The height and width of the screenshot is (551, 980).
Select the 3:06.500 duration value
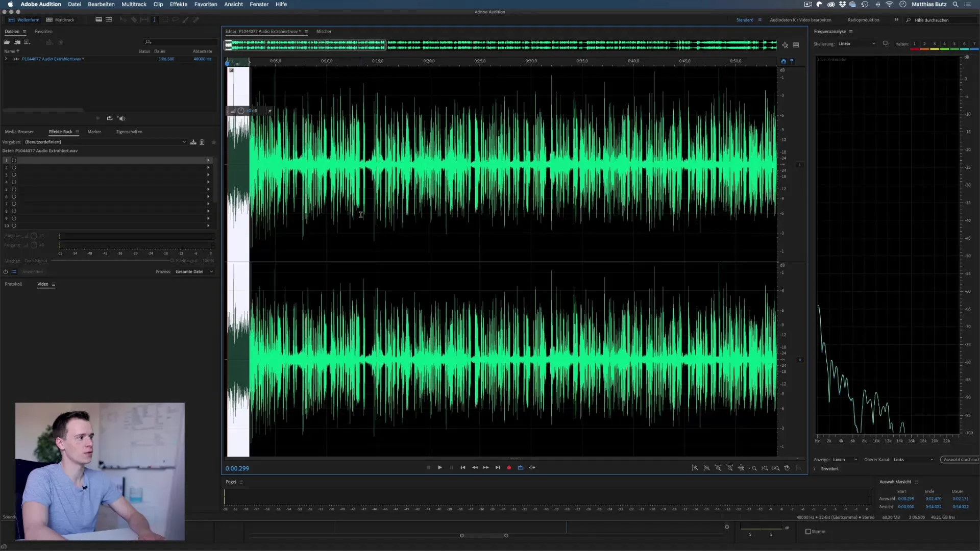pyautogui.click(x=166, y=59)
